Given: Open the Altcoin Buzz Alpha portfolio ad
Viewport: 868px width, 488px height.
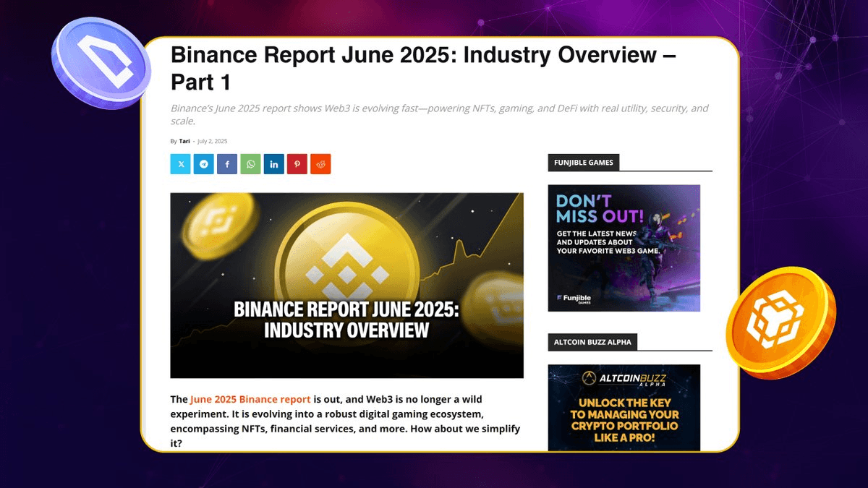Looking at the screenshot, I should coord(624,408).
